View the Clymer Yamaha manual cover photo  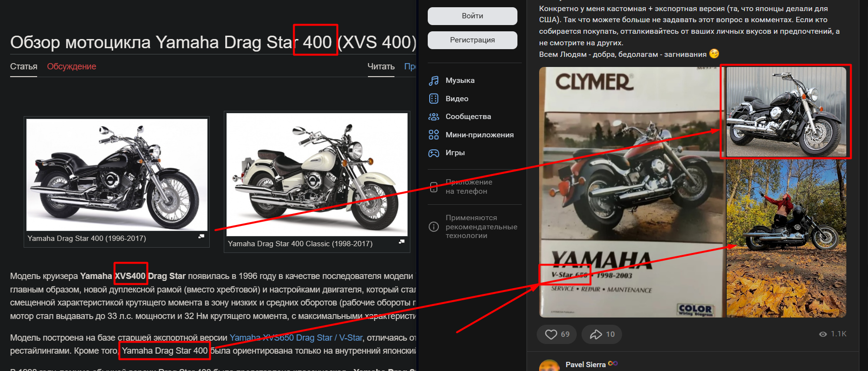point(632,192)
